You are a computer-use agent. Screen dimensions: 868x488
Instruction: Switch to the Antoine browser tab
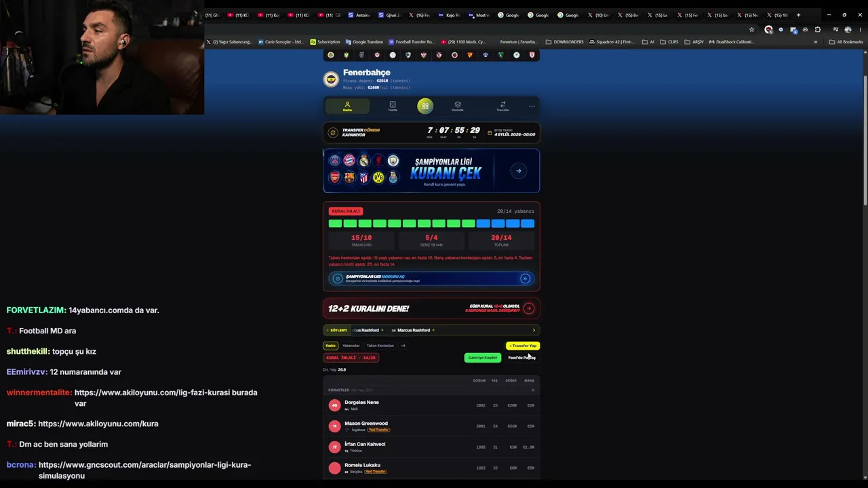coord(359,15)
